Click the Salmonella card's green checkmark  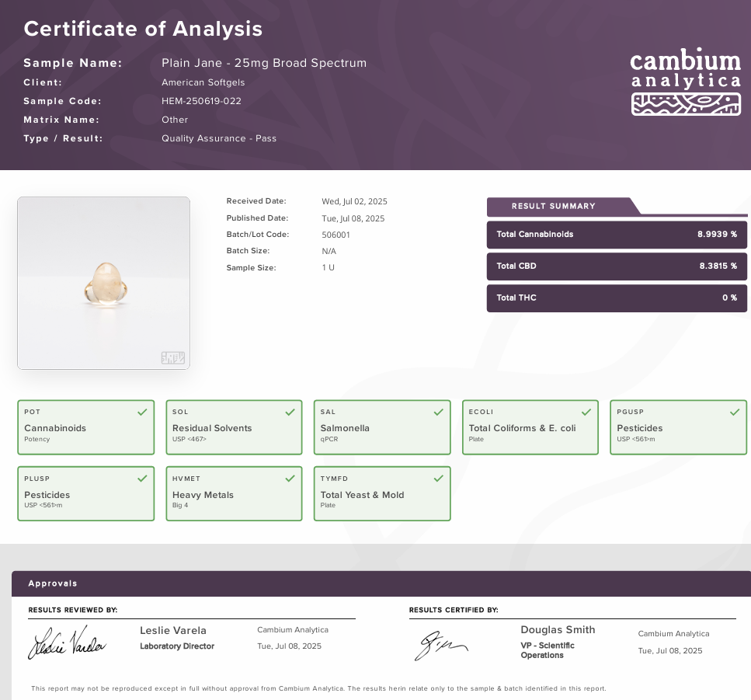coord(438,412)
